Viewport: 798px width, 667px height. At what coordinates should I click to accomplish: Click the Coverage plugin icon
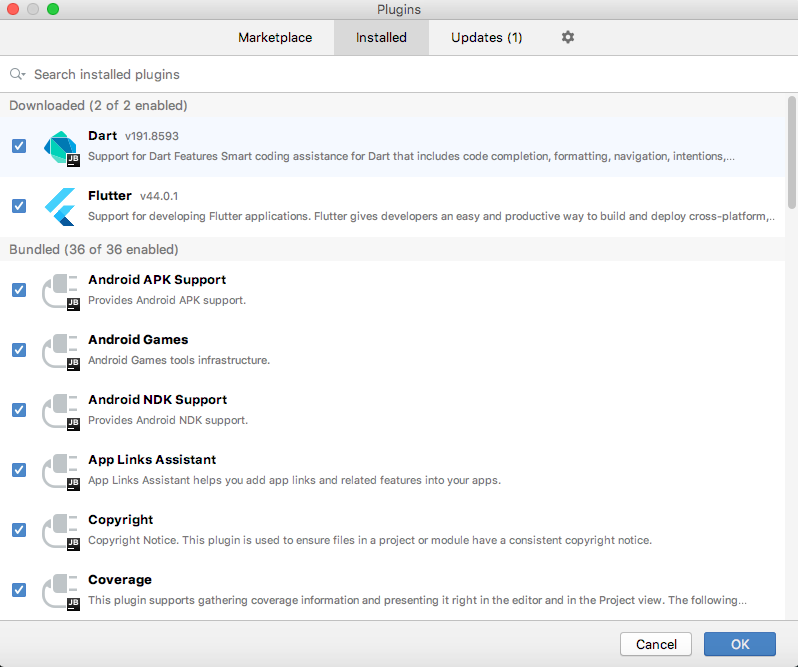[61, 591]
